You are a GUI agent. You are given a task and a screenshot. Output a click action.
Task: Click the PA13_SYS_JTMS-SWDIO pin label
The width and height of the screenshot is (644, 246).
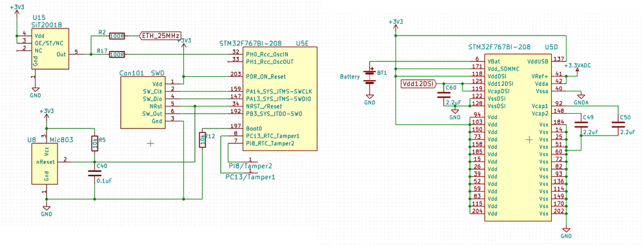pos(279,99)
